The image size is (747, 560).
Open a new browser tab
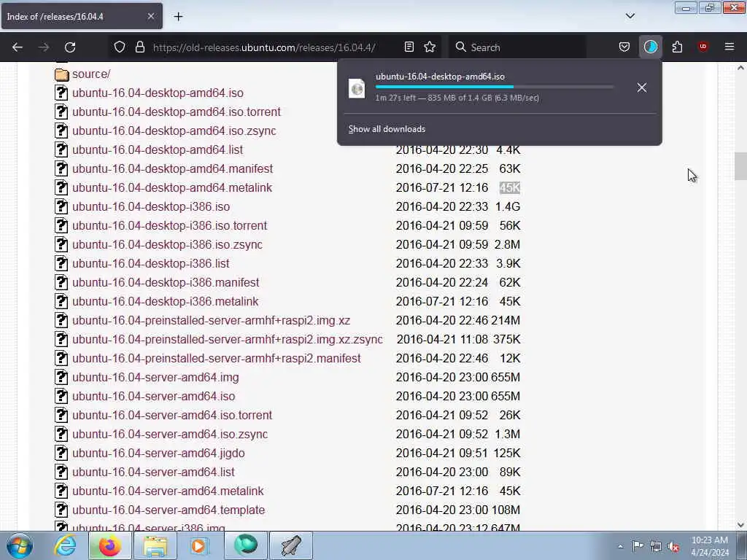[178, 17]
